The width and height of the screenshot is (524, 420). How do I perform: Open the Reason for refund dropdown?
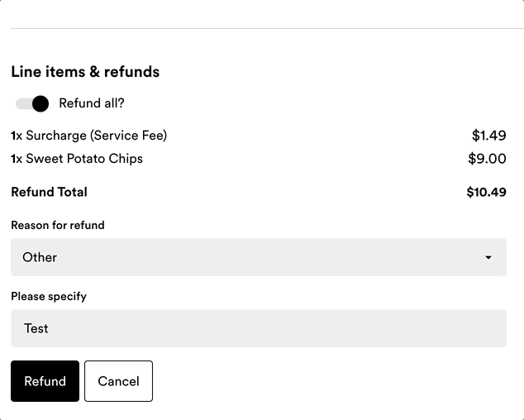[258, 257]
